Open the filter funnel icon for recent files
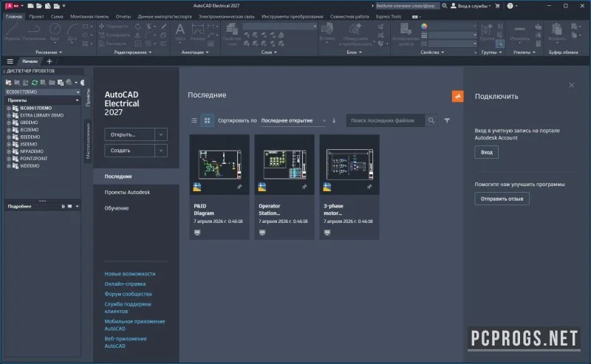Image resolution: width=591 pixels, height=364 pixels. (447, 120)
